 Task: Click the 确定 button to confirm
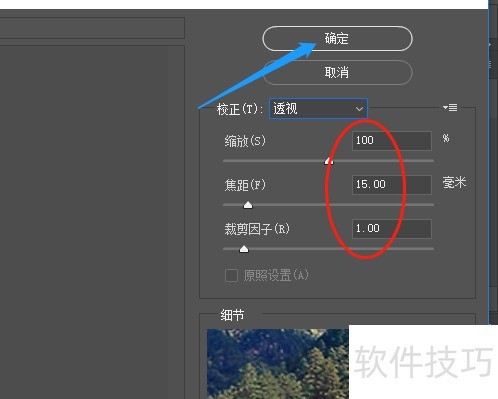click(x=337, y=39)
